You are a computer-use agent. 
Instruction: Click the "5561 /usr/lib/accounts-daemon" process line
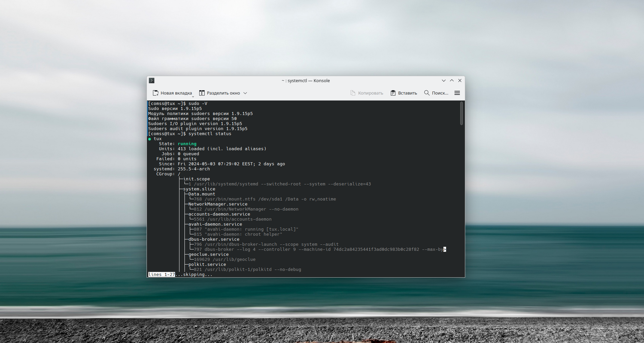click(x=233, y=219)
